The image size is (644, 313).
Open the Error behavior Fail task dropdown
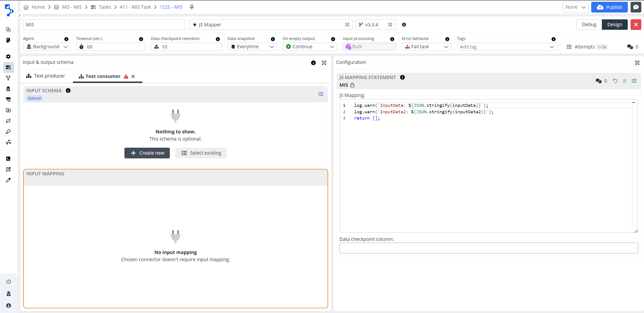click(x=426, y=47)
